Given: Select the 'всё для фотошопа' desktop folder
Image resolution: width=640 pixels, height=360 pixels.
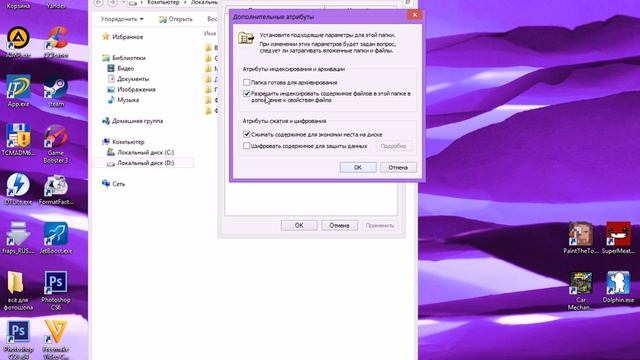Looking at the screenshot, I should [18, 291].
